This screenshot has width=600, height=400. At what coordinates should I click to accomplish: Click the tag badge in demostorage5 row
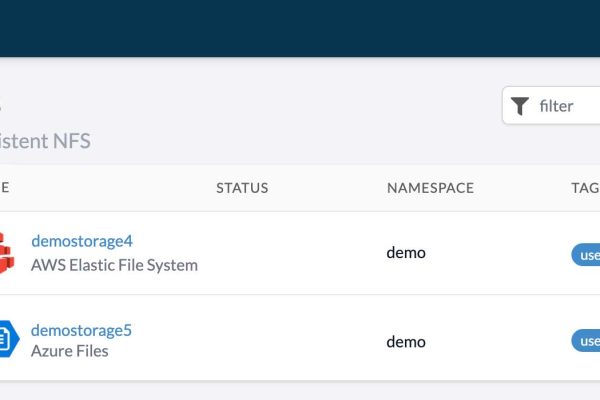click(x=586, y=341)
